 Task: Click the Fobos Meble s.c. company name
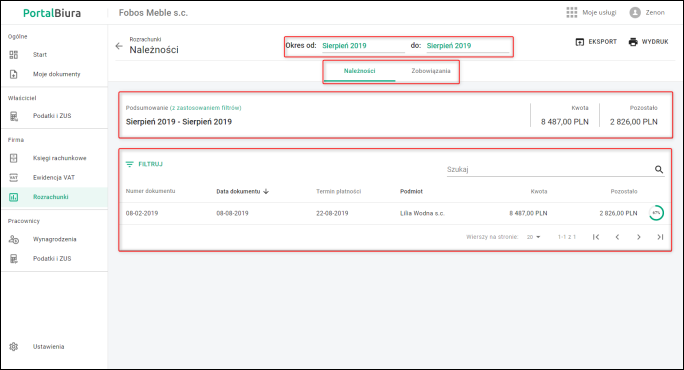[153, 13]
